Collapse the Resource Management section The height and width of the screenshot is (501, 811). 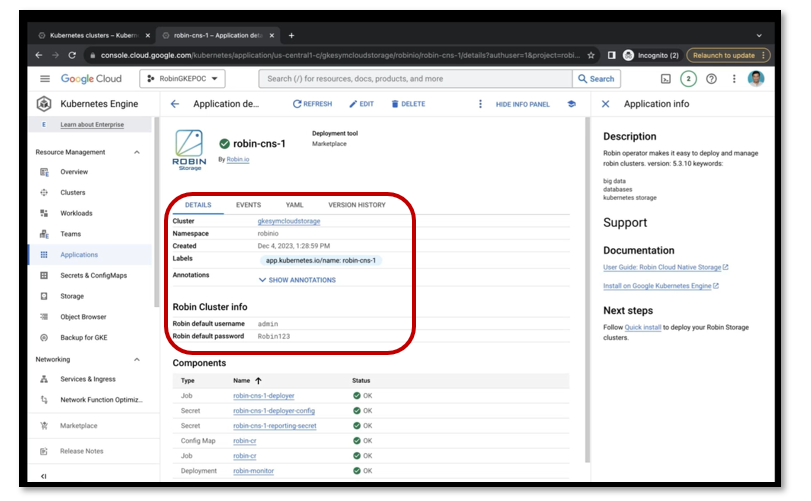(x=137, y=152)
